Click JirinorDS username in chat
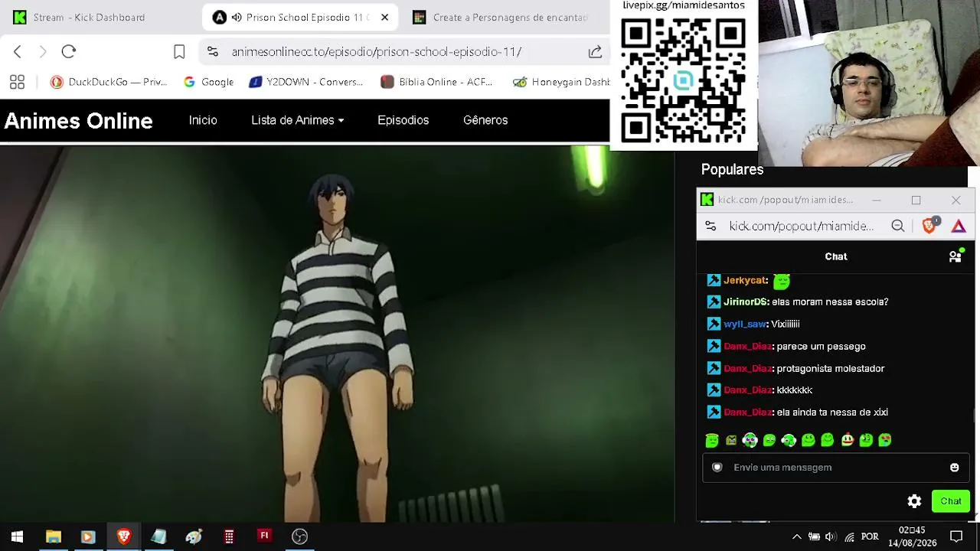Image resolution: width=980 pixels, height=551 pixels. point(746,302)
